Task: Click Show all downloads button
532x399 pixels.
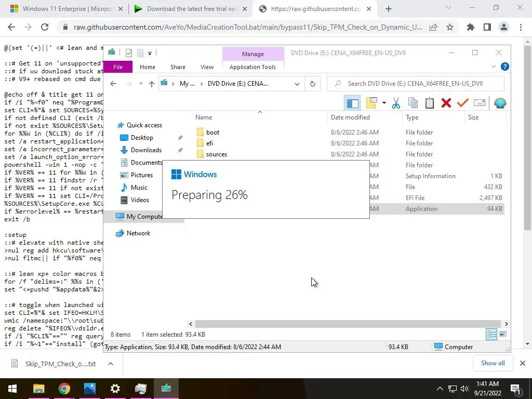Action: pos(493,363)
